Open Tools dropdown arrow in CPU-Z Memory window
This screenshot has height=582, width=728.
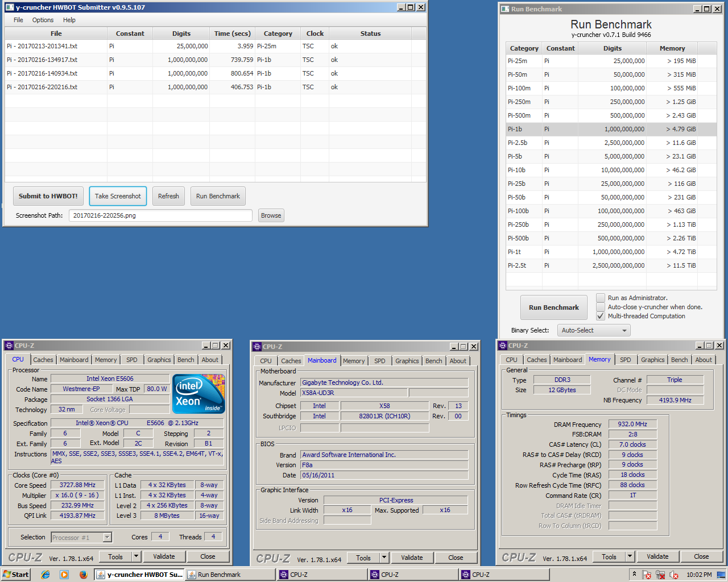(x=630, y=556)
